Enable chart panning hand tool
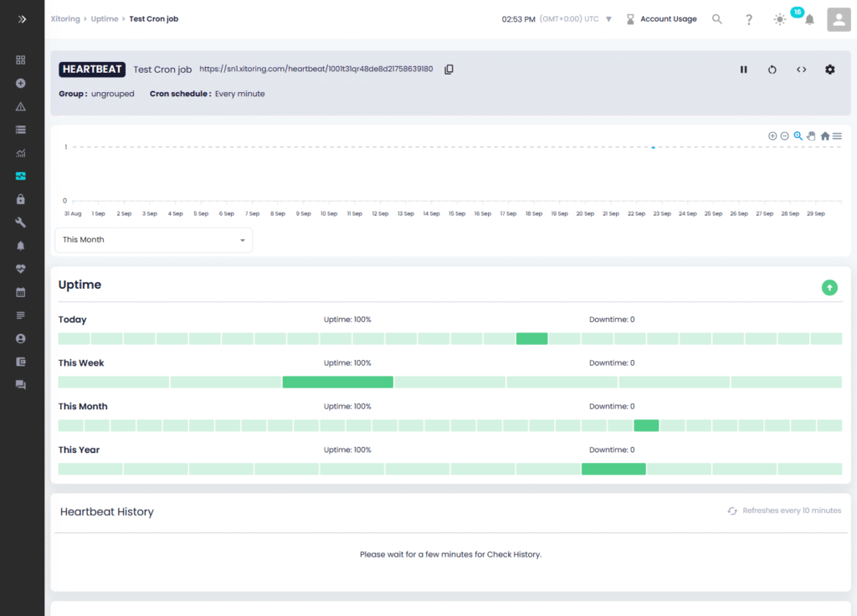The image size is (857, 616). click(811, 136)
